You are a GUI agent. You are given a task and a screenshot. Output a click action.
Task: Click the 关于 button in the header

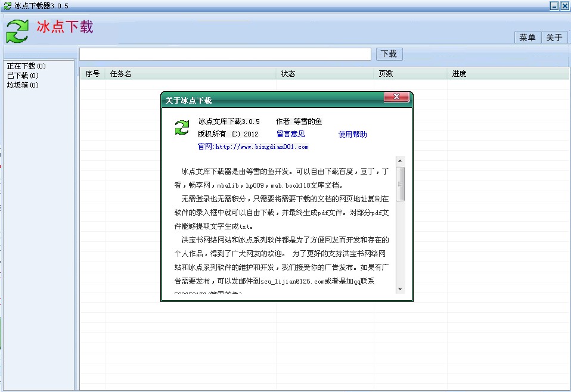[554, 38]
